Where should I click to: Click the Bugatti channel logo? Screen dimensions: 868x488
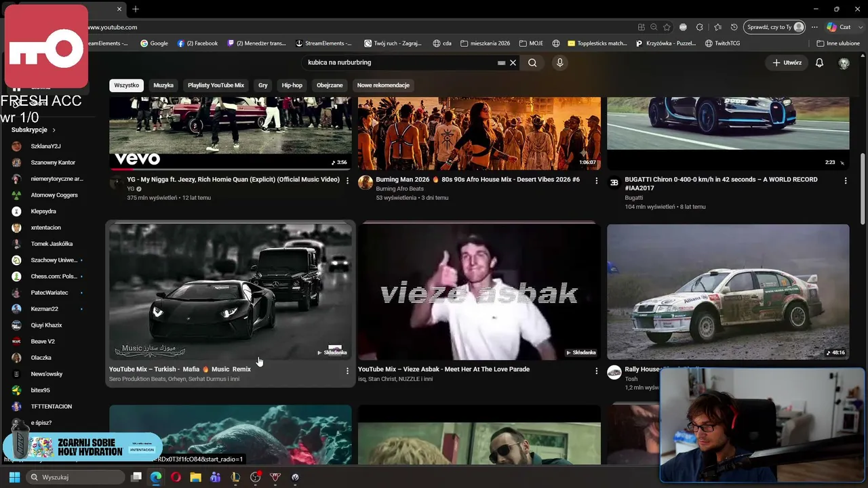[x=614, y=182]
